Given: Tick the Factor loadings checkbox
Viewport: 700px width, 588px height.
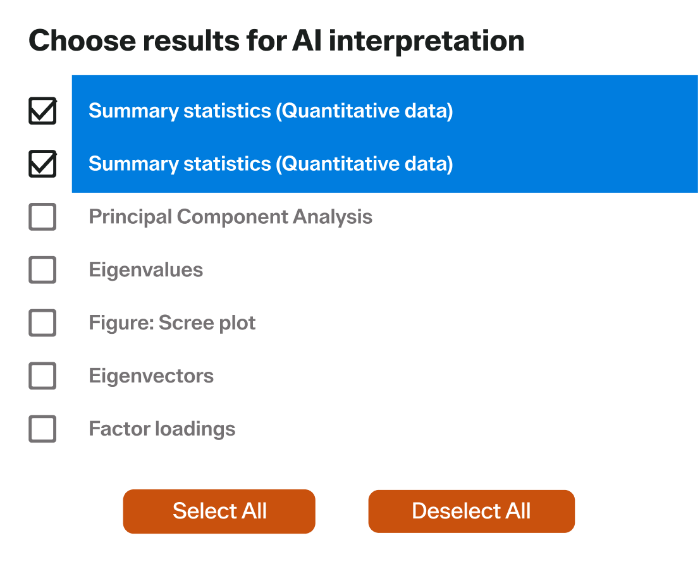Looking at the screenshot, I should coord(42,429).
